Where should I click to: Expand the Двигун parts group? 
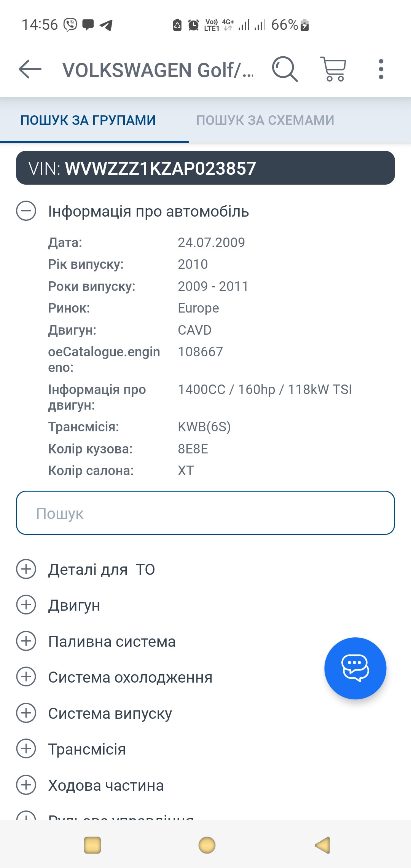click(26, 605)
